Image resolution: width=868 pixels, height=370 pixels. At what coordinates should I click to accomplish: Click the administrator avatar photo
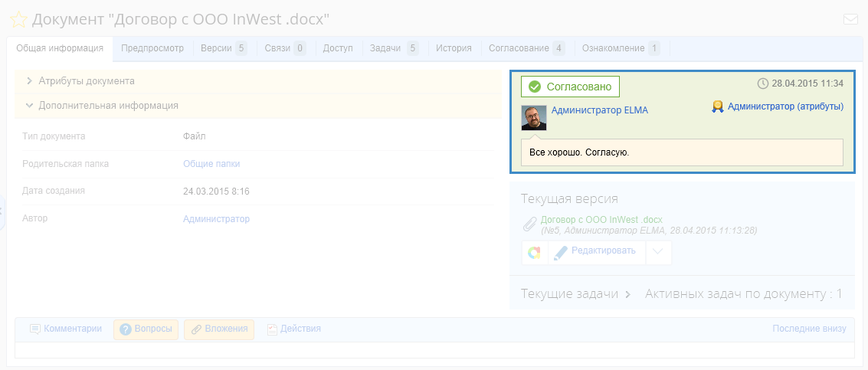click(x=534, y=117)
